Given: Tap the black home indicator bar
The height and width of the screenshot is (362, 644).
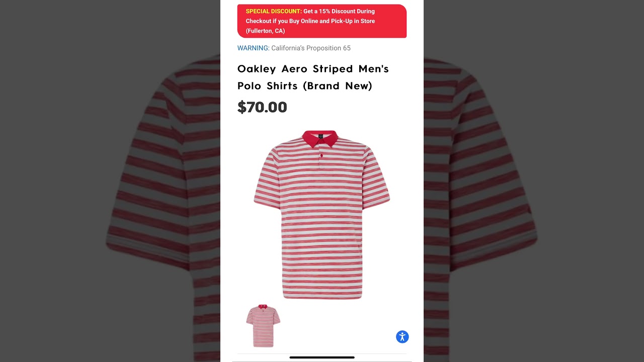Looking at the screenshot, I should [x=322, y=357].
